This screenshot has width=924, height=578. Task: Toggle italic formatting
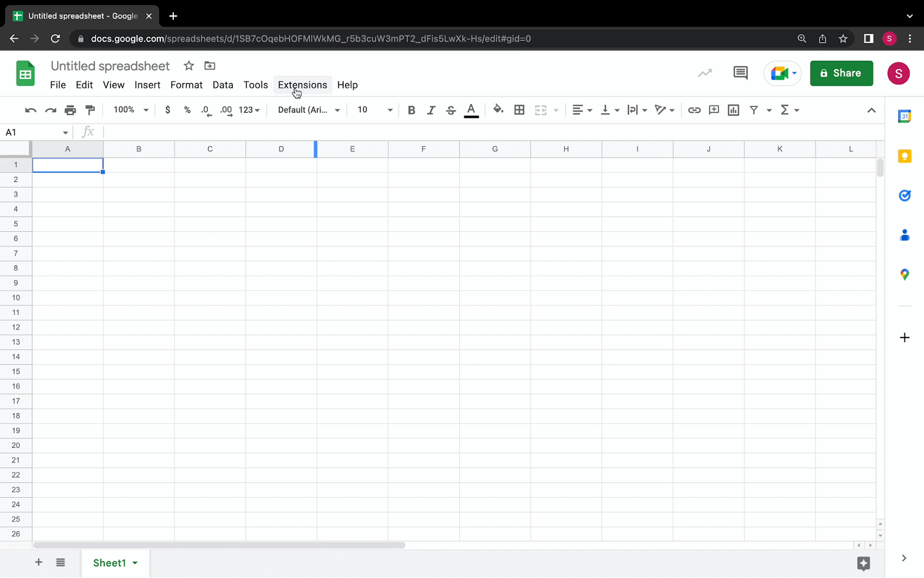[431, 110]
